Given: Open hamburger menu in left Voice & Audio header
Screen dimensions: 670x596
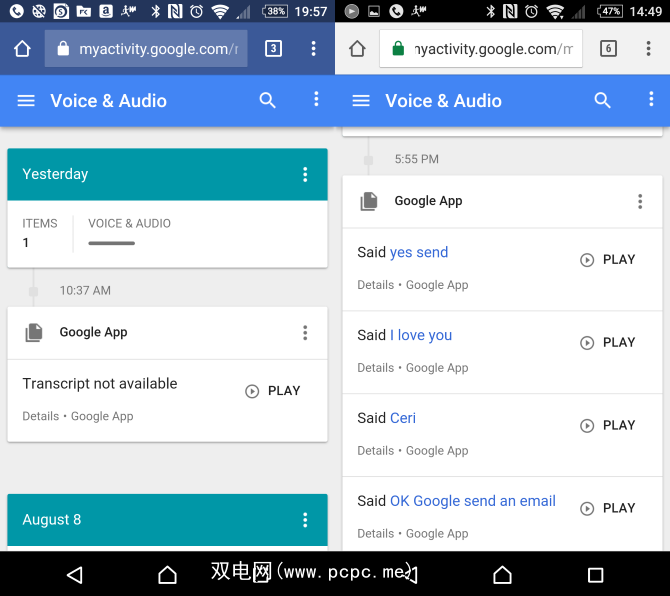Looking at the screenshot, I should coord(26,101).
